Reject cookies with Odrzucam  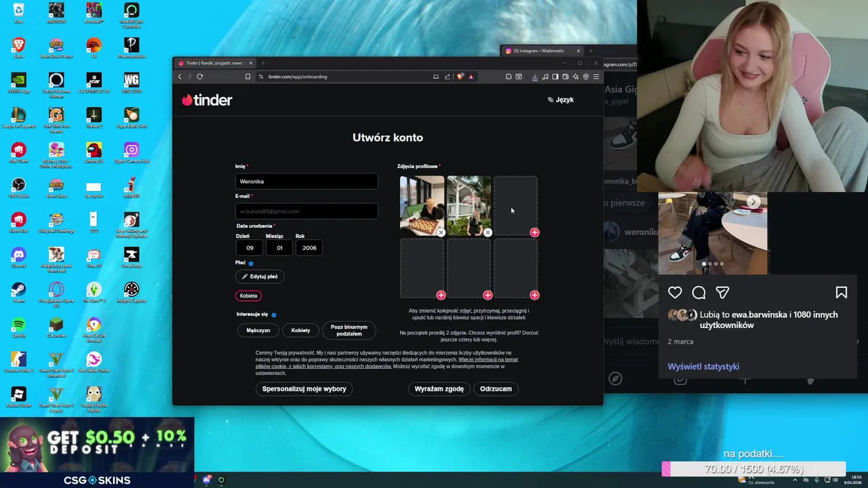click(x=496, y=389)
